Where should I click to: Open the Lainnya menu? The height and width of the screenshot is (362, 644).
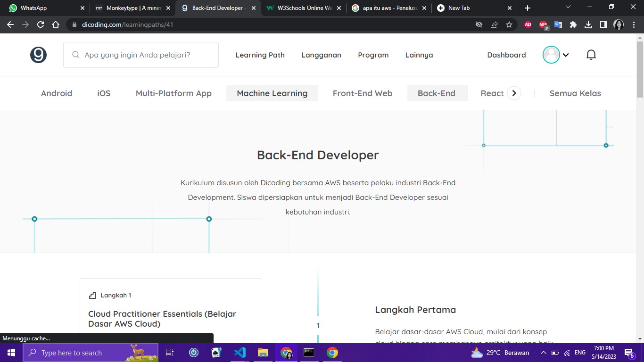tap(419, 55)
